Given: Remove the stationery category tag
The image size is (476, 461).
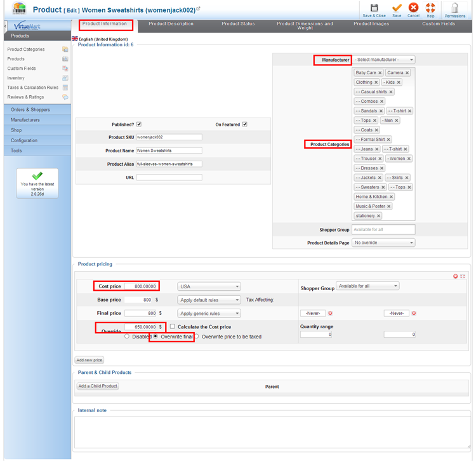Looking at the screenshot, I should (379, 216).
